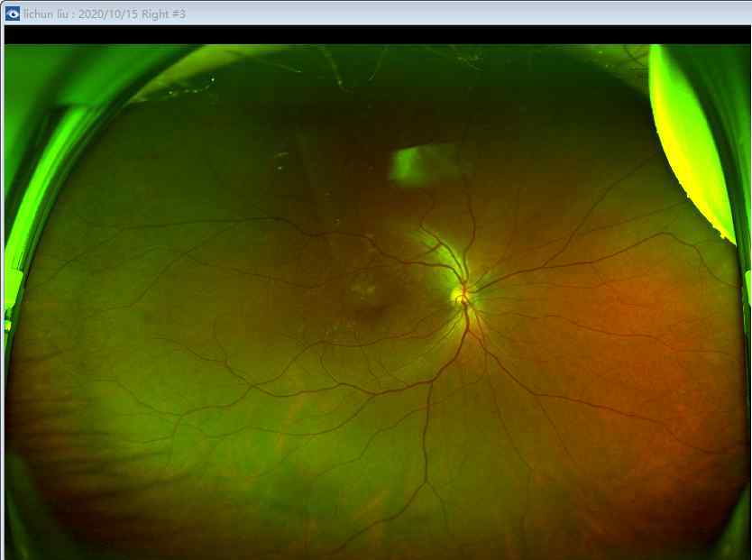
Task: Click the window title text 'lichun liu : 2020/10/15 Right #3'
Action: tap(105, 14)
